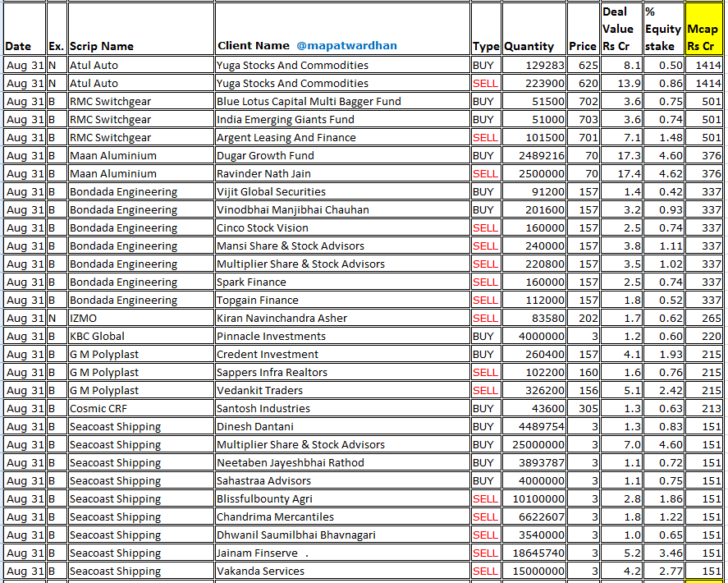Select the 'Price' column header
The height and width of the screenshot is (583, 728).
point(583,29)
